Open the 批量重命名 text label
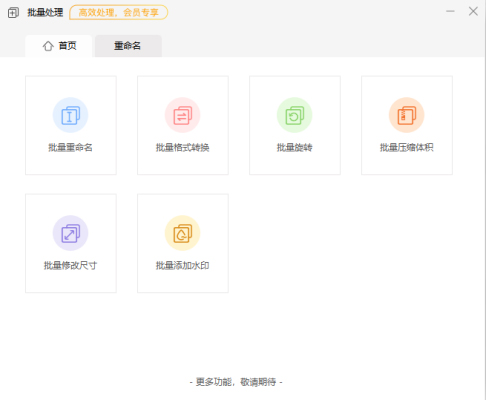 coord(70,147)
